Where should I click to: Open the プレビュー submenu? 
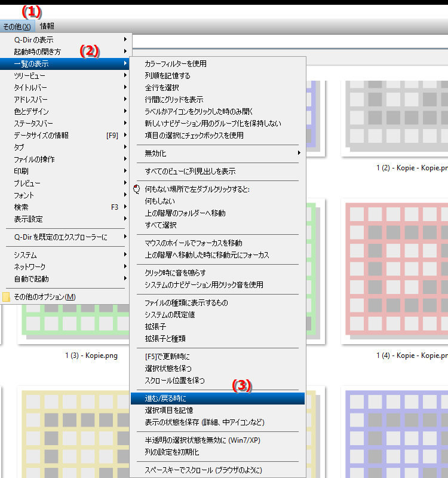point(65,183)
